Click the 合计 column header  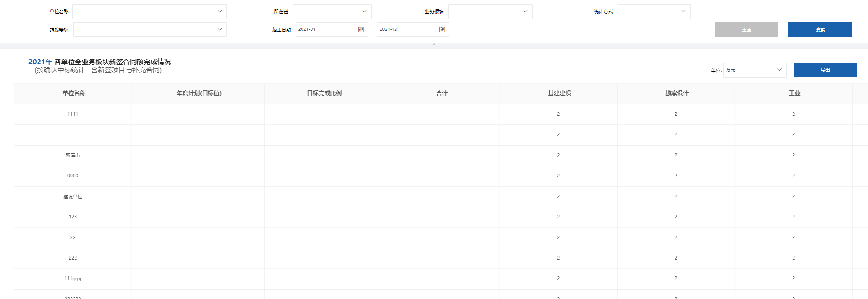tap(442, 93)
